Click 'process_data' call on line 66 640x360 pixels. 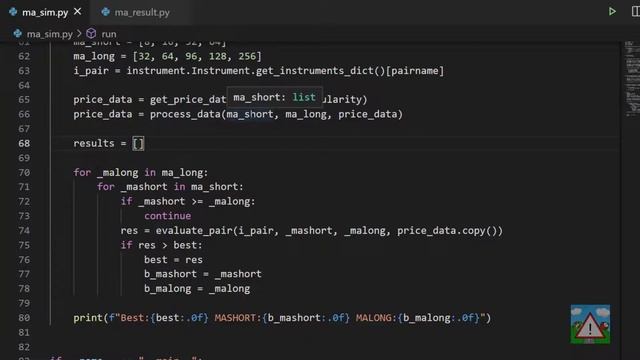coord(185,114)
